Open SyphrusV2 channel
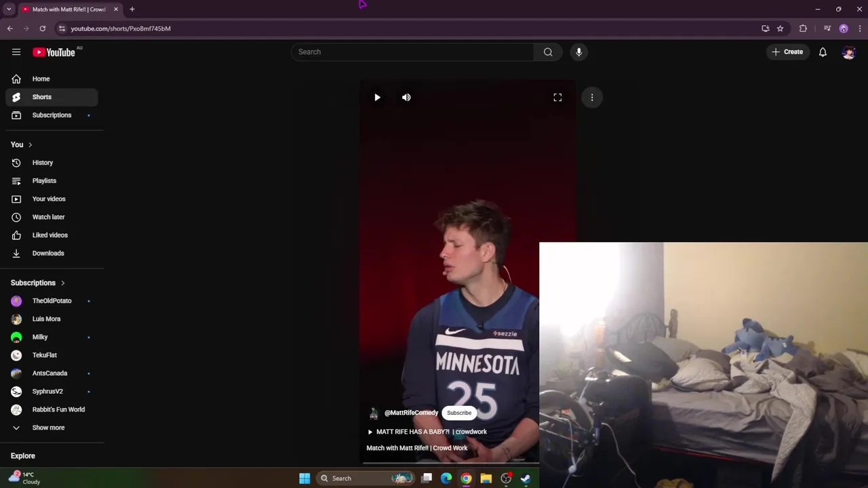The height and width of the screenshot is (488, 868). (52, 392)
